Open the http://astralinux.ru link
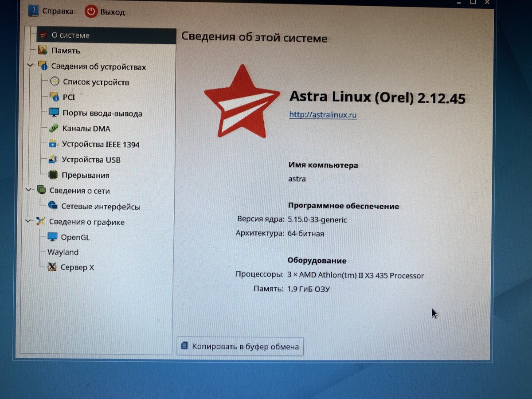 (323, 114)
